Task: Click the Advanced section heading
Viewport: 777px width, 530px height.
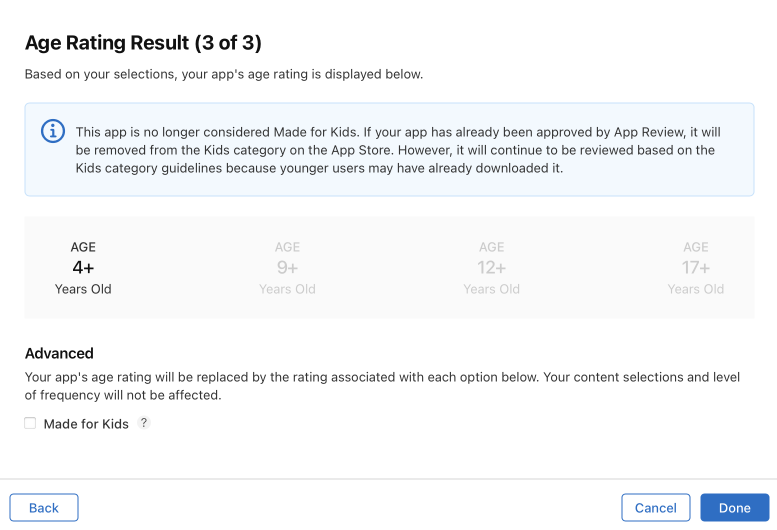Action: 59,353
